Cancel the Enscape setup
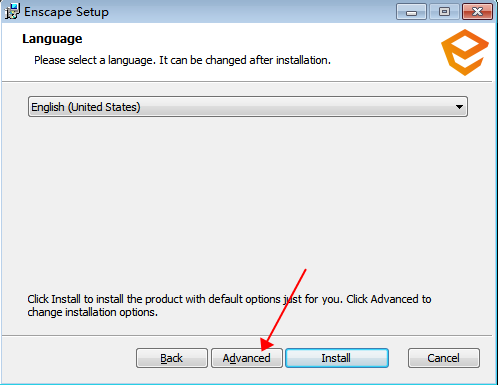 tap(444, 358)
